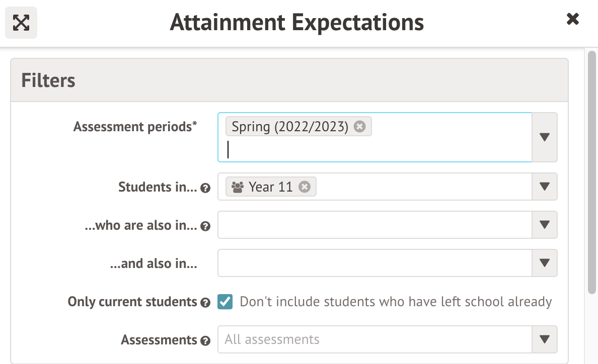Viewport: 598px width, 364px height.
Task: Remove the Year 11 student group tag
Action: point(304,187)
